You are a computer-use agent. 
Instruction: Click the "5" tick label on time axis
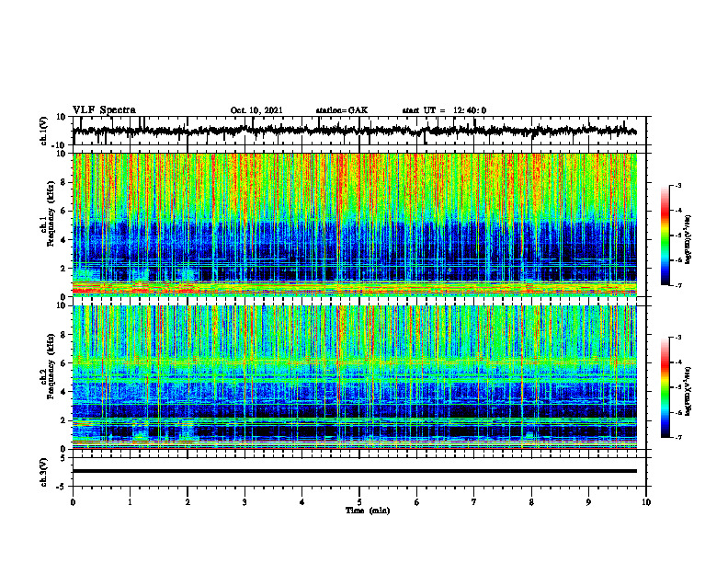[x=359, y=502]
